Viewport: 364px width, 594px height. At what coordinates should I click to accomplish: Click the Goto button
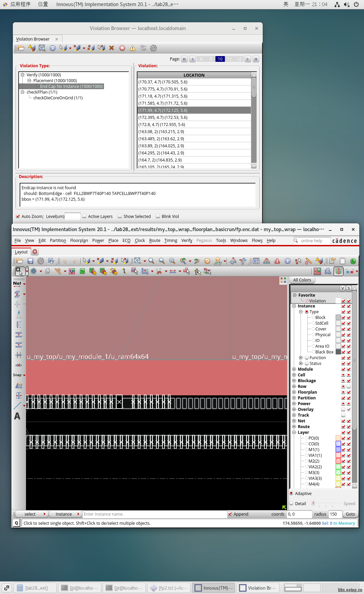click(350, 514)
